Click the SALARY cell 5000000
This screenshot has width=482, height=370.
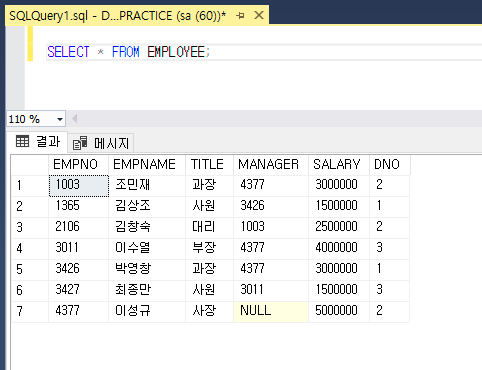[339, 312]
